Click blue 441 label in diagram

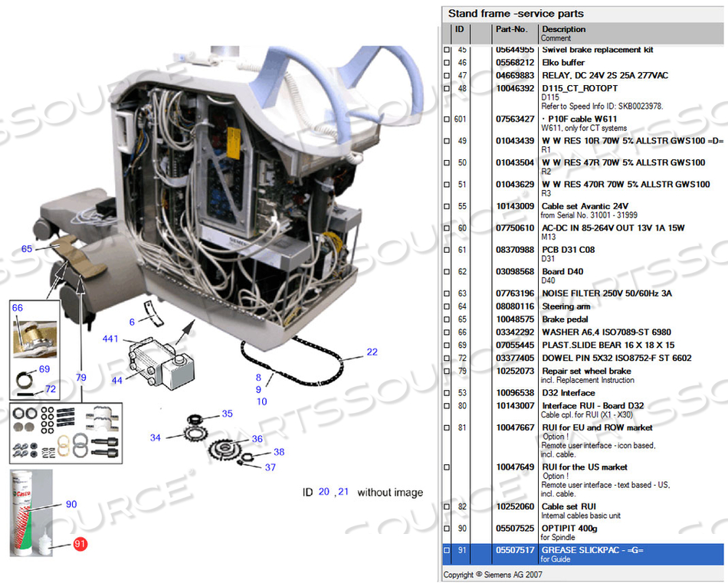111,339
